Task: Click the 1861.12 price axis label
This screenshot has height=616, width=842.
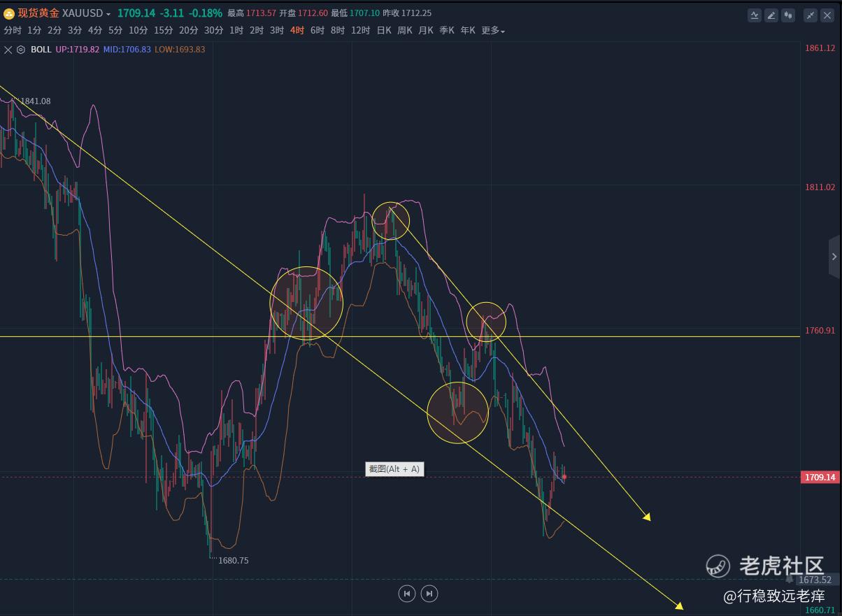Action: click(x=820, y=48)
